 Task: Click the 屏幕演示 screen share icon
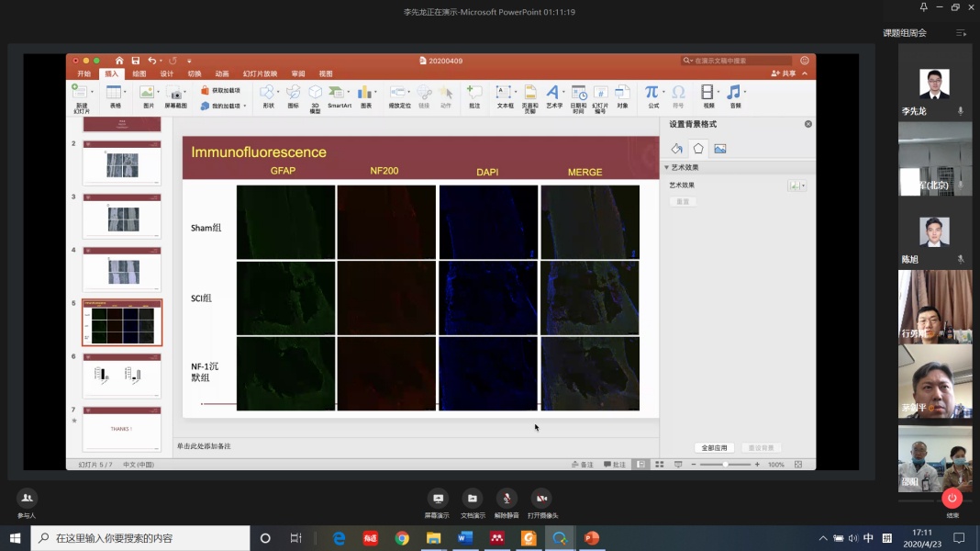438,498
